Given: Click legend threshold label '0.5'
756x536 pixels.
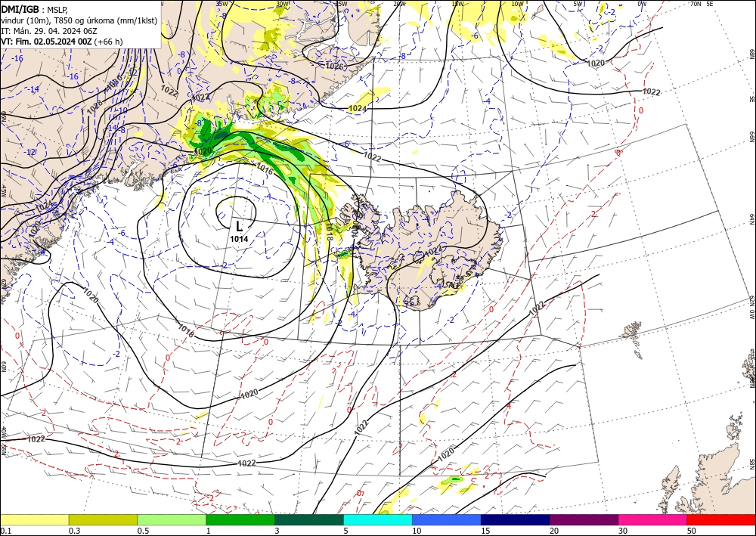Looking at the screenshot, I should tap(143, 531).
